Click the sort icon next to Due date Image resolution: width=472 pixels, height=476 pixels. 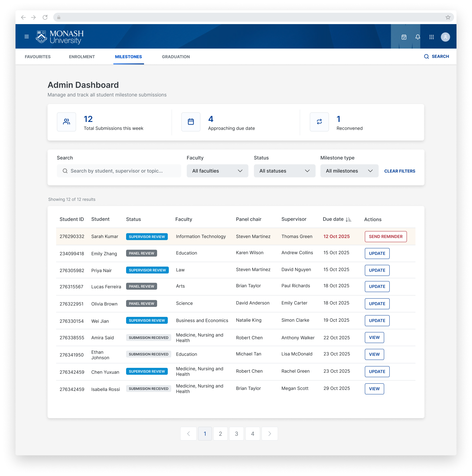[348, 219]
